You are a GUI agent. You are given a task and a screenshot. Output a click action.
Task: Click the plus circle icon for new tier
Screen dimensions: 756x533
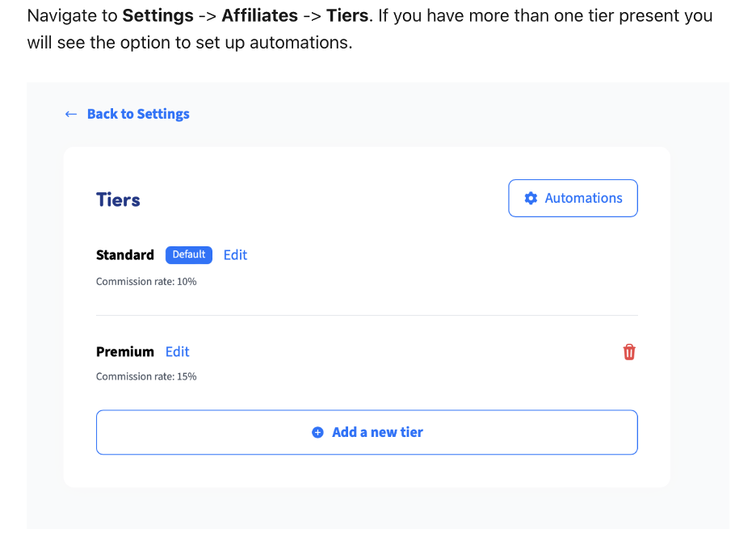[x=317, y=432]
